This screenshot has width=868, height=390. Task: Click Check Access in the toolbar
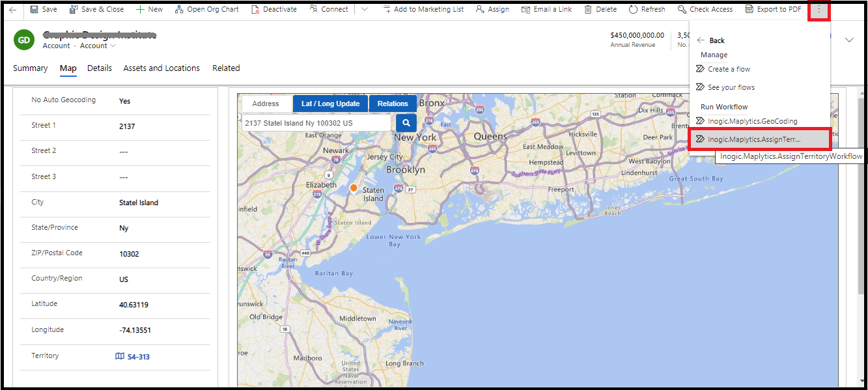[705, 9]
